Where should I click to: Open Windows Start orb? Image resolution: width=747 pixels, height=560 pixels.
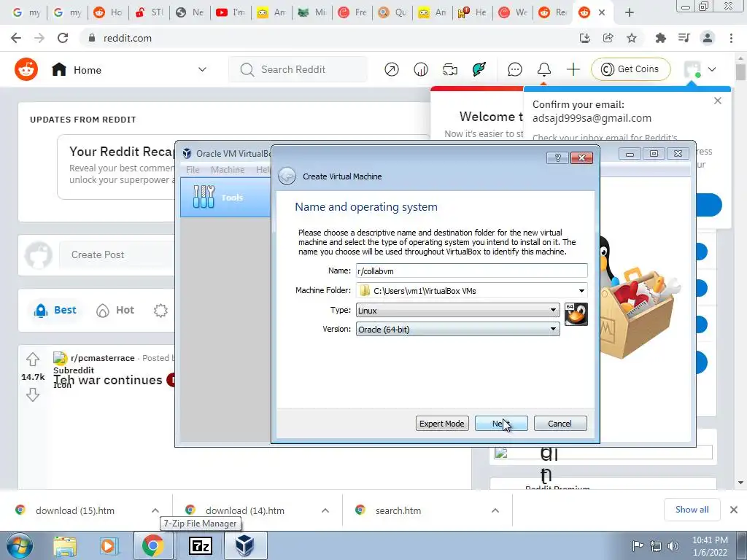20,545
